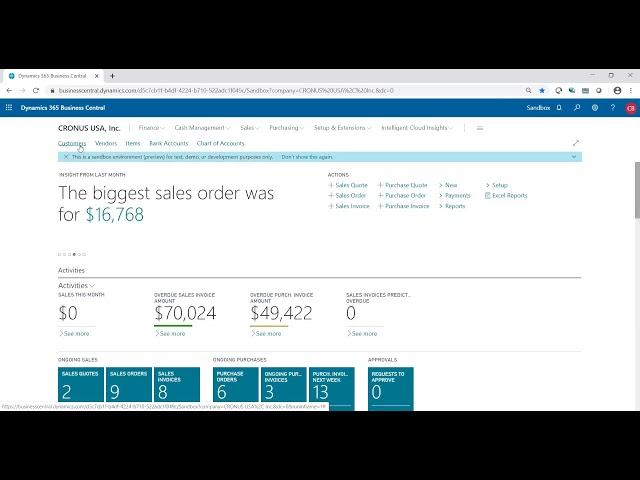Viewport: 640px width, 480px height.
Task: Create a new Purchase Invoice
Action: pyautogui.click(x=403, y=206)
